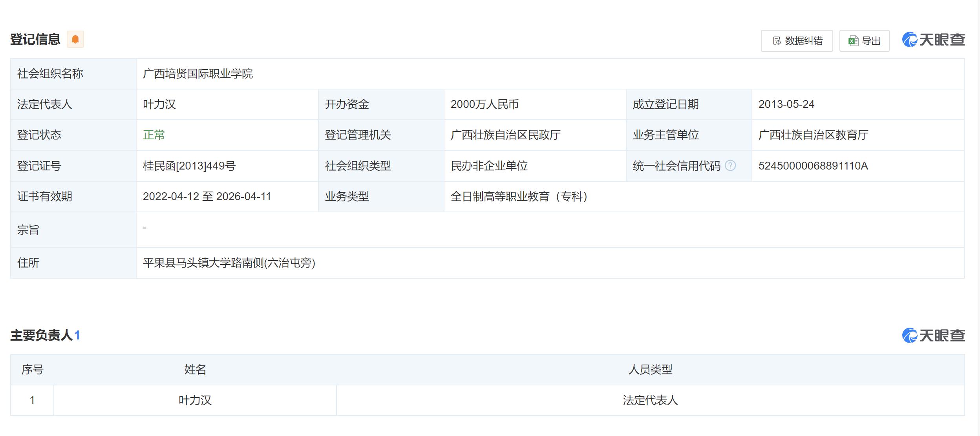The width and height of the screenshot is (980, 436).
Task: Click the registration number 桂民函[2013]449号
Action: tap(189, 166)
